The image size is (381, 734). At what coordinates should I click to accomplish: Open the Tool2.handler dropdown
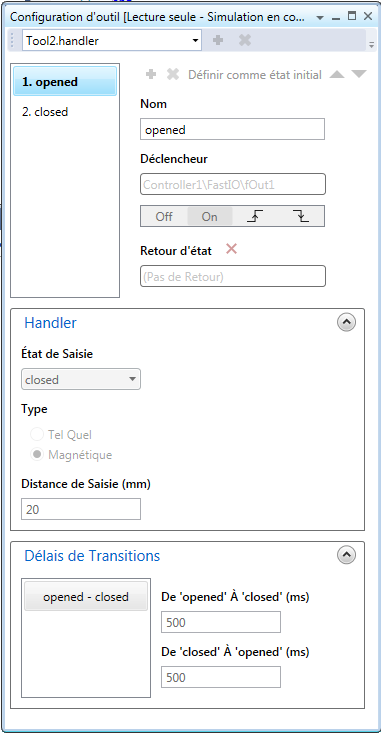point(112,41)
